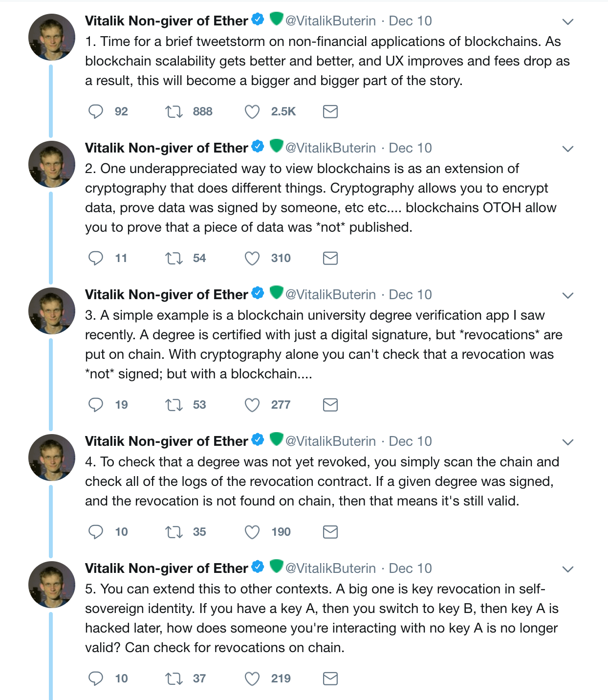608x700 pixels.
Task: Like the tweet with 310 likes
Action: coord(252,259)
